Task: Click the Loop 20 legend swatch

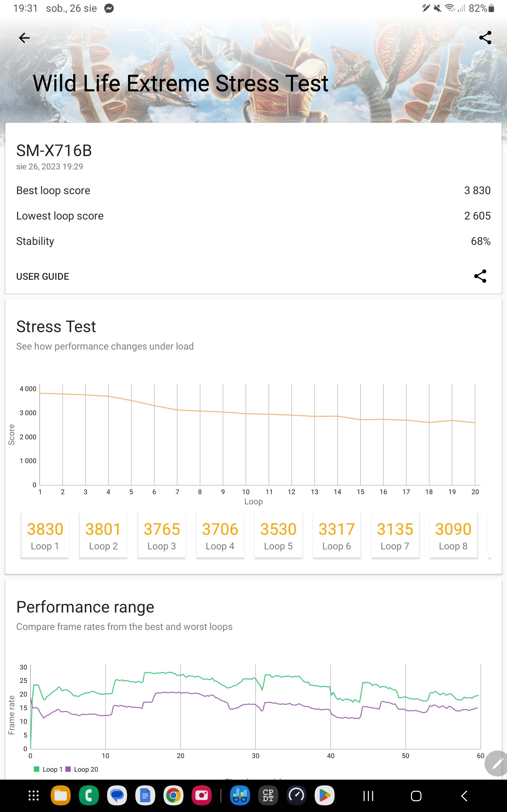Action: (x=68, y=769)
